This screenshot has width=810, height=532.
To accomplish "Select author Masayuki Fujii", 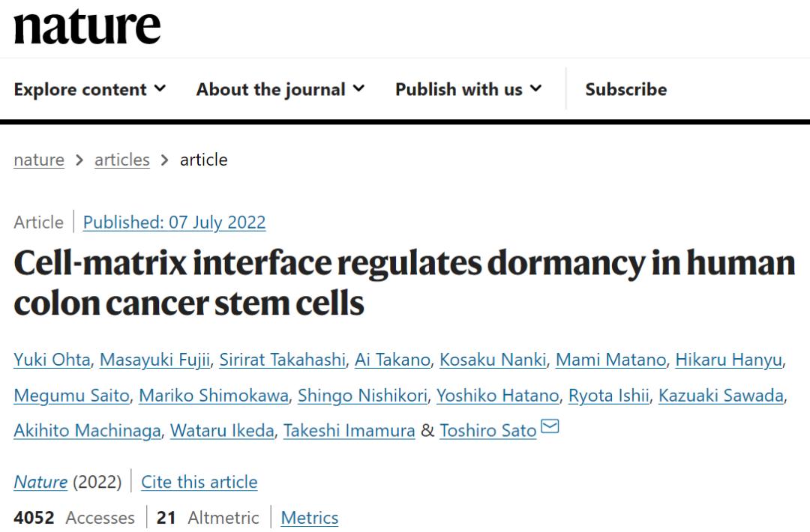I will pyautogui.click(x=154, y=360).
